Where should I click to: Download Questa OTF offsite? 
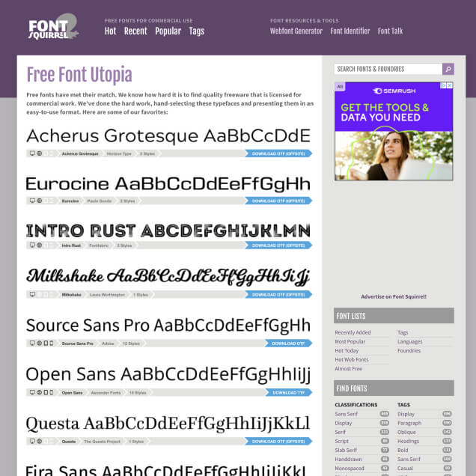pyautogui.click(x=278, y=441)
